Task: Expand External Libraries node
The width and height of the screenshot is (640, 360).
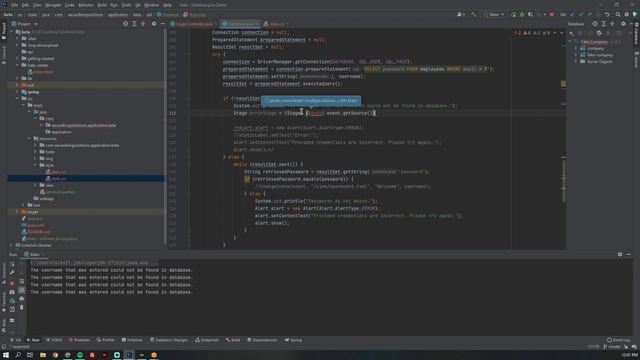Action: tap(11, 245)
